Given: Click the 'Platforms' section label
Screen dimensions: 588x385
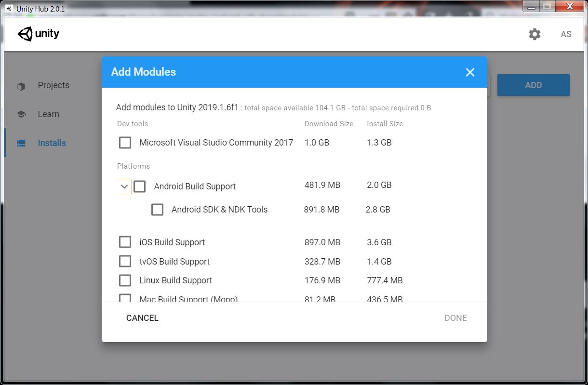Looking at the screenshot, I should click(134, 166).
